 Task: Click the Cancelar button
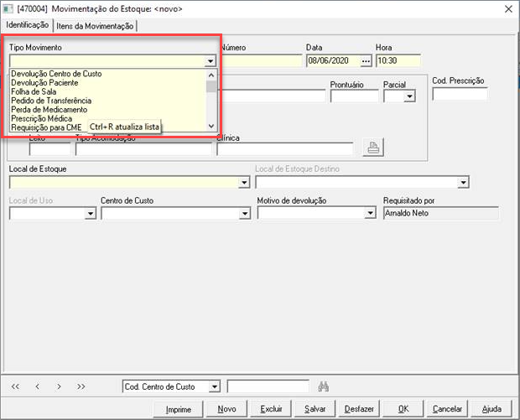[447, 409]
